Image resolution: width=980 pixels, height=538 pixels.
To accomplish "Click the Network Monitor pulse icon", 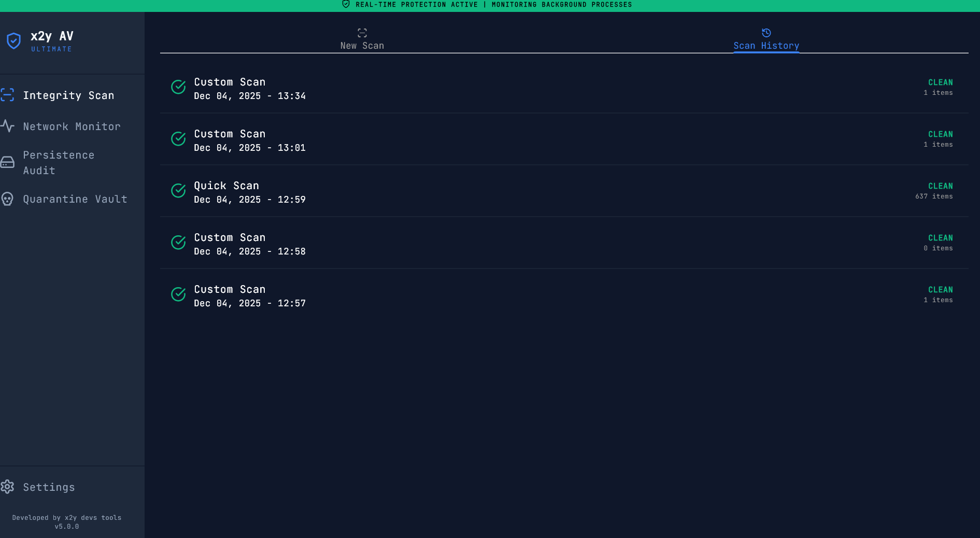I will pos(7,126).
